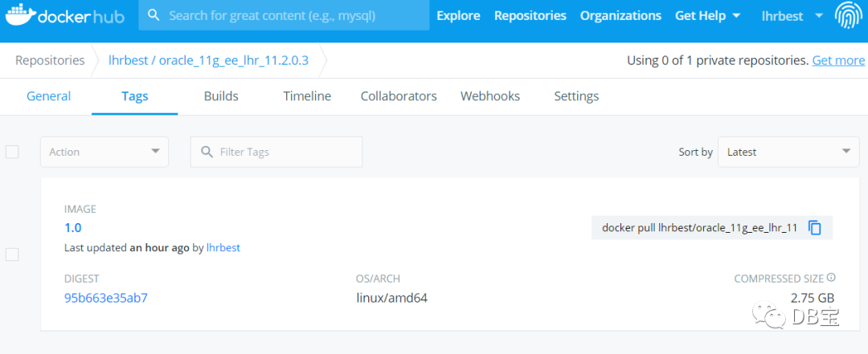Image resolution: width=868 pixels, height=354 pixels.
Task: Open the Action dropdown
Action: [x=104, y=152]
